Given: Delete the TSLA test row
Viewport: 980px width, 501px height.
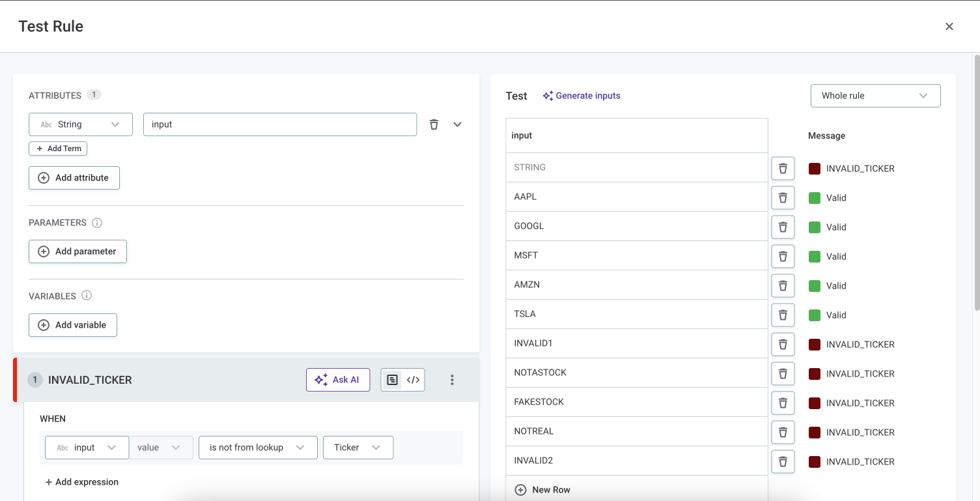Looking at the screenshot, I should click(x=783, y=315).
